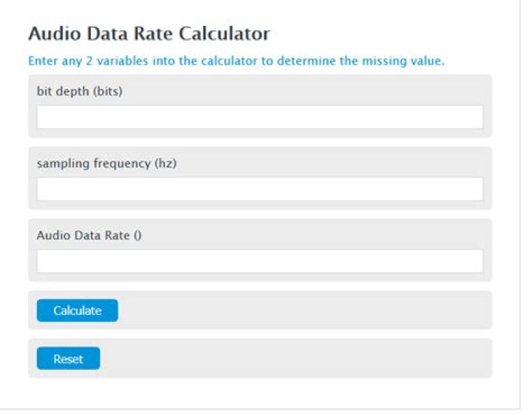This screenshot has width=532, height=415.
Task: Click the 'sampling frequency (hz)' label
Action: 106,163
